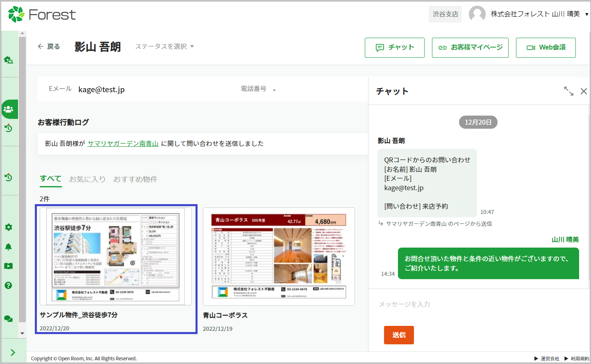591x364 pixels.
Task: Click the 2022/12/19 date text
Action: click(x=218, y=329)
